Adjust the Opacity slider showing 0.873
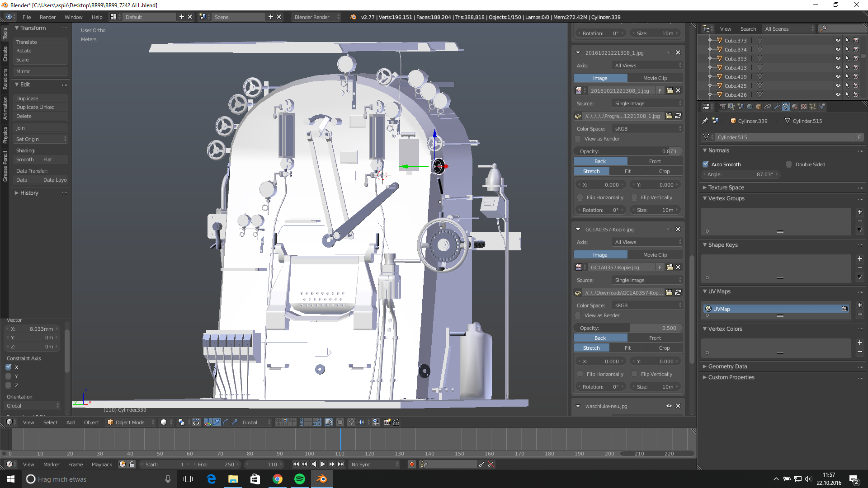Viewport: 868px width, 488px height. pyautogui.click(x=627, y=151)
